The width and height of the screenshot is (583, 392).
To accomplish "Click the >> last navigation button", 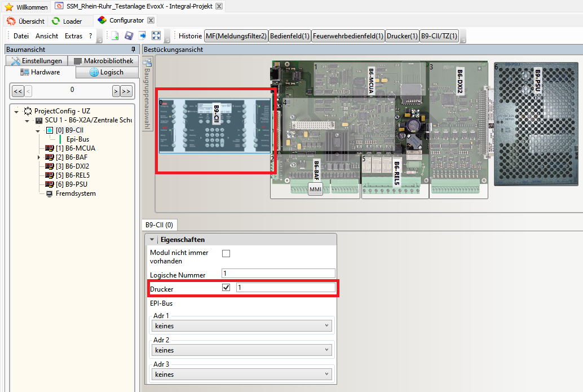I will (126, 91).
